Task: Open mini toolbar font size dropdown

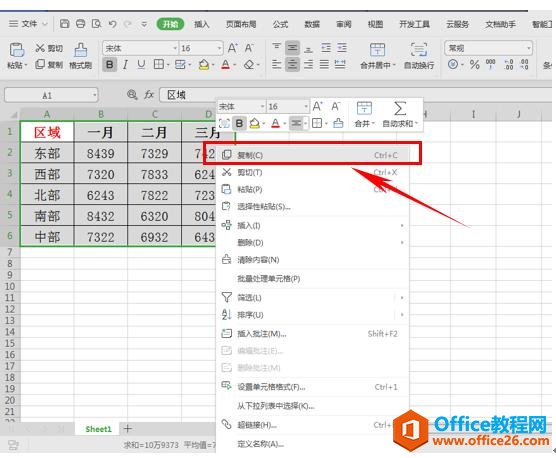Action: (306, 106)
